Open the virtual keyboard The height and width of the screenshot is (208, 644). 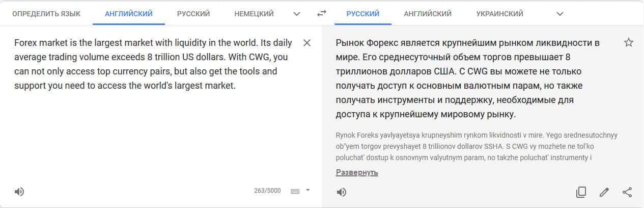(x=295, y=191)
